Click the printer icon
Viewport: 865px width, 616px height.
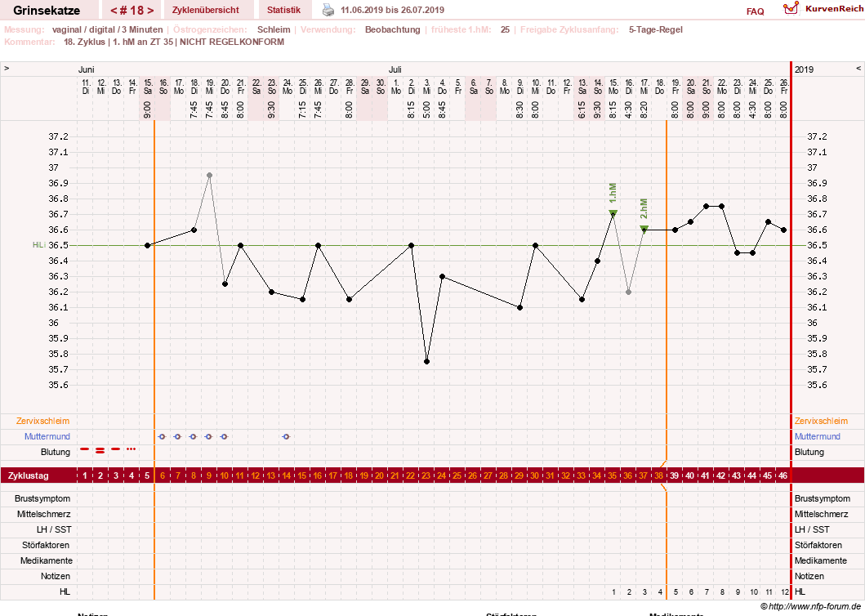click(328, 10)
